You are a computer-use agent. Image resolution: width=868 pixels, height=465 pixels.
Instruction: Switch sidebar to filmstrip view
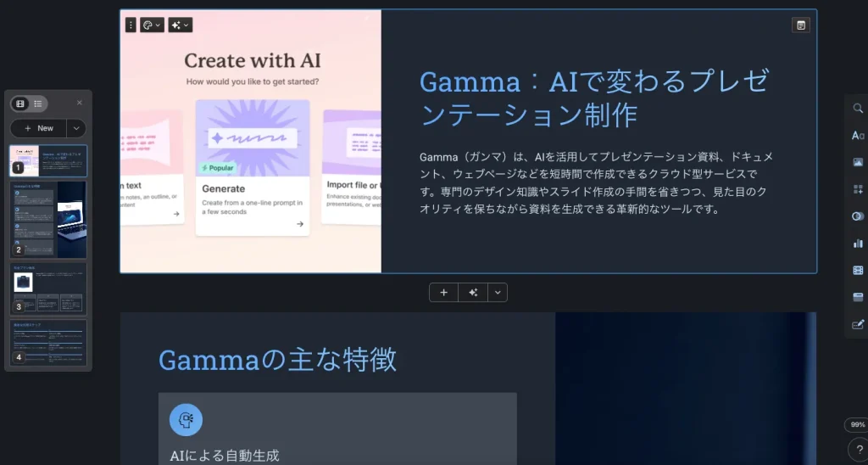(20, 104)
